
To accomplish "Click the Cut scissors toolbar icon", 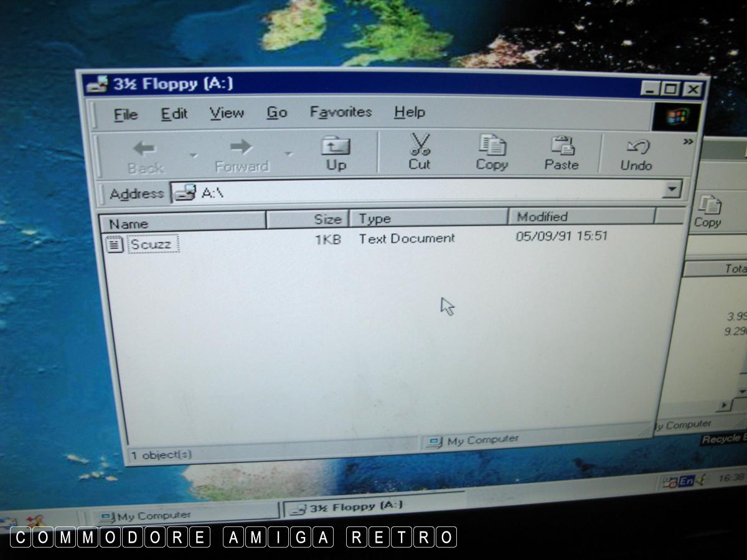I will pos(420,145).
